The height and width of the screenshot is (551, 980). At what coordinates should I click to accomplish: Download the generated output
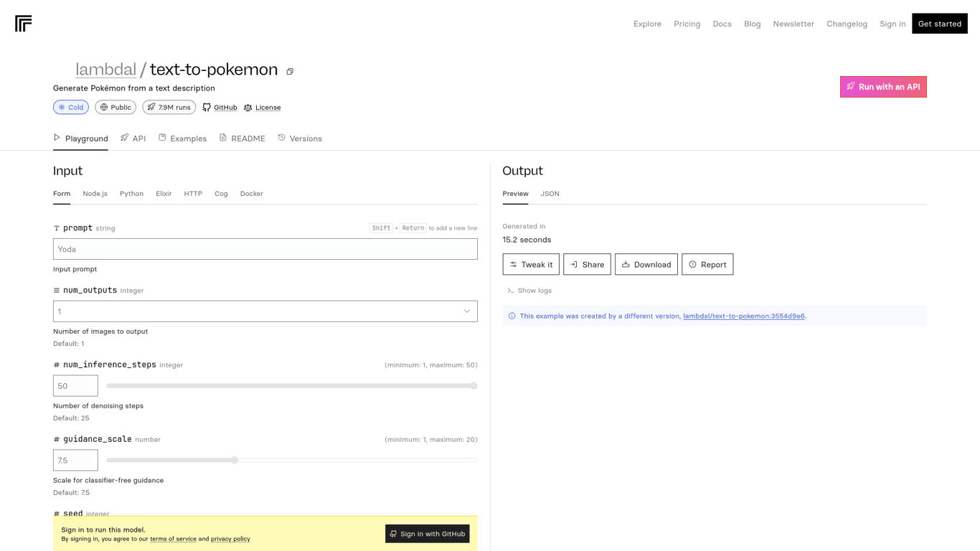point(646,265)
